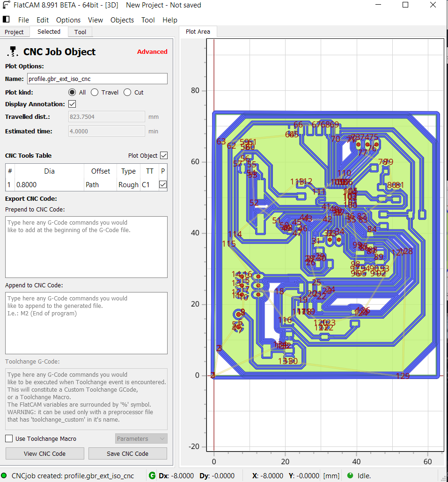Image resolution: width=448 pixels, height=482 pixels.
Task: Open the Edit menu
Action: pyautogui.click(x=43, y=20)
